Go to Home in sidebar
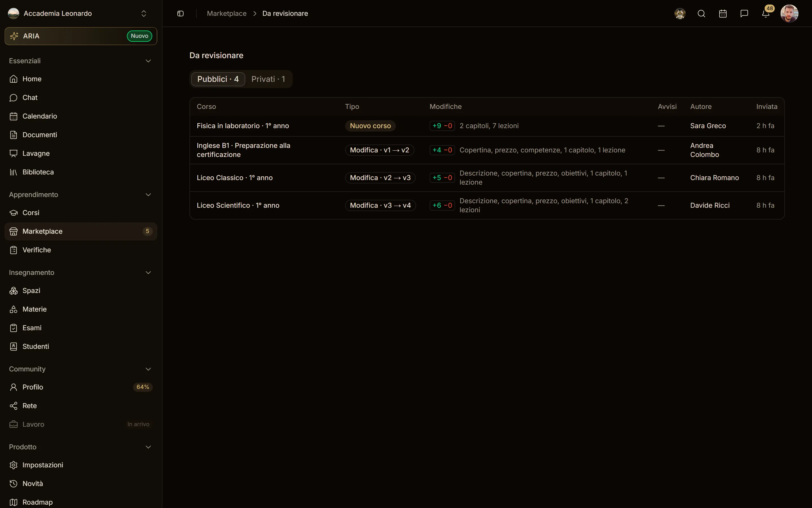 [x=81, y=79]
